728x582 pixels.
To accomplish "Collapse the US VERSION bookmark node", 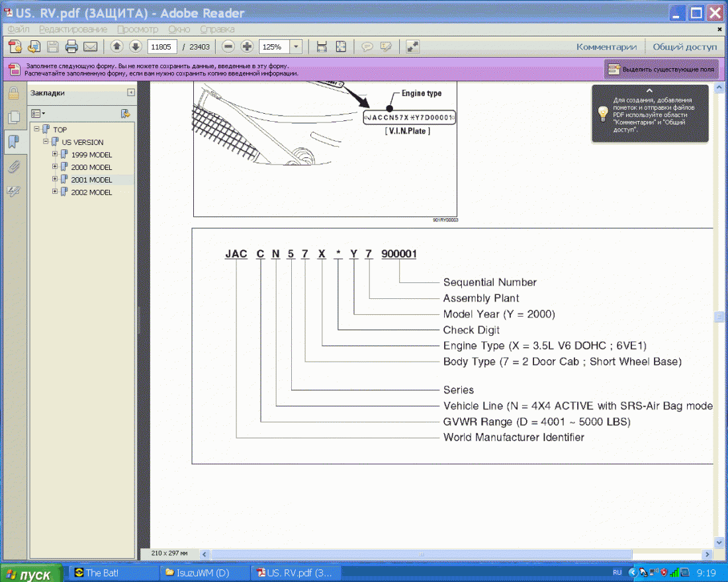I will coord(46,142).
